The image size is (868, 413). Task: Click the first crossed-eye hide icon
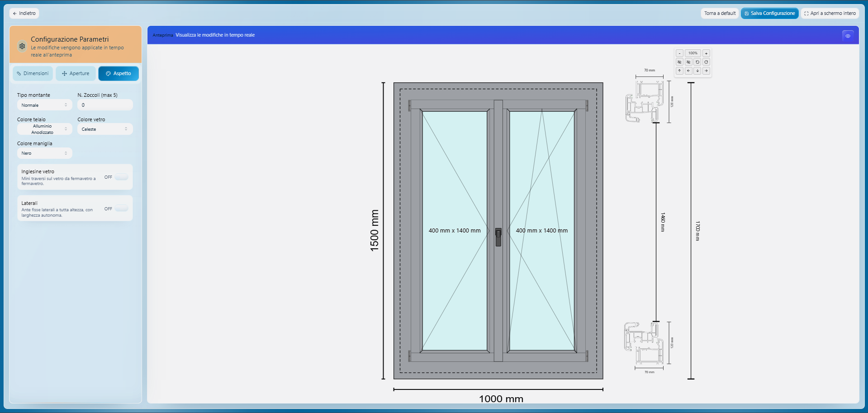pyautogui.click(x=679, y=62)
